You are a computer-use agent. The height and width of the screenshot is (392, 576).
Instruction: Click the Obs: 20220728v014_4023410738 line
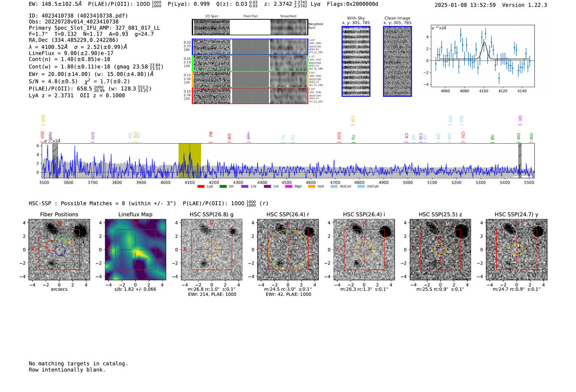click(74, 22)
